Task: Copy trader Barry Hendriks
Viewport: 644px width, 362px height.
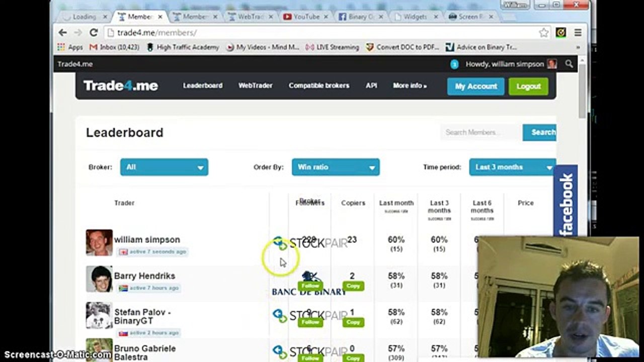Action: (353, 286)
